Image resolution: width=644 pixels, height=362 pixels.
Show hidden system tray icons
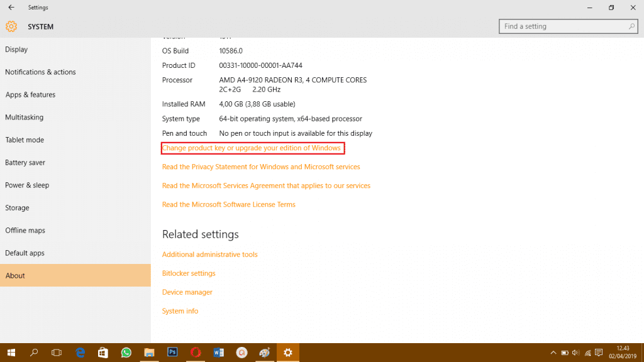[553, 353]
